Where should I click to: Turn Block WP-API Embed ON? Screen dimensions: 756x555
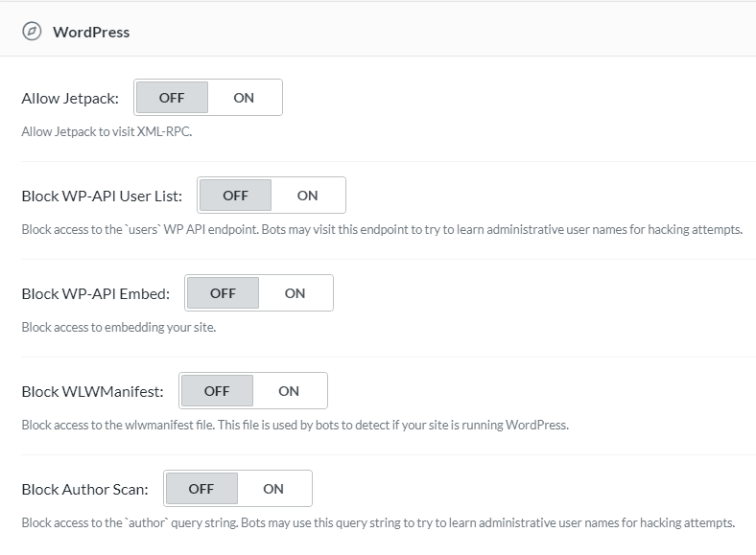pos(295,293)
